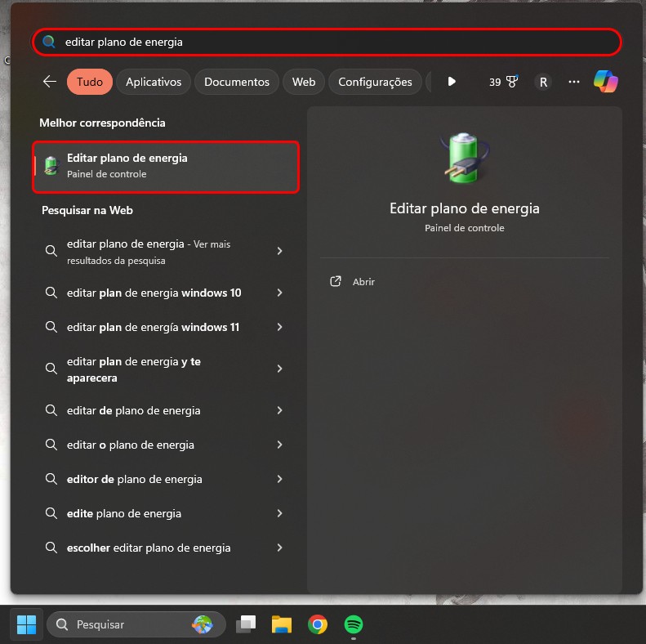Open Task View on the taskbar
The image size is (646, 644).
click(246, 624)
